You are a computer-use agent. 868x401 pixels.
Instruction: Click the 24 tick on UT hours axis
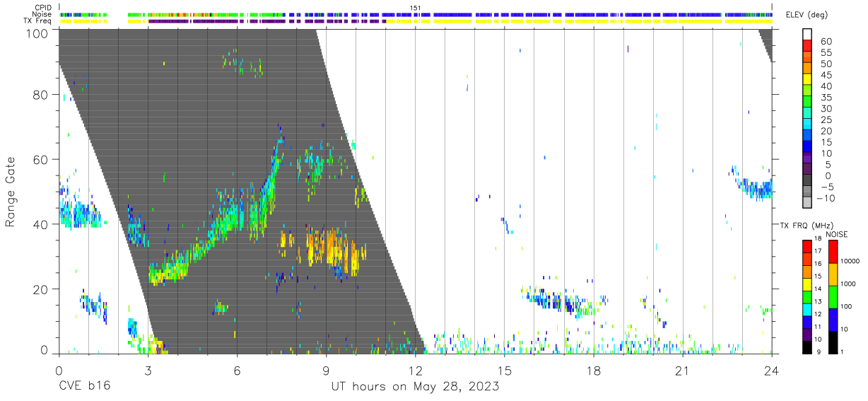point(771,371)
